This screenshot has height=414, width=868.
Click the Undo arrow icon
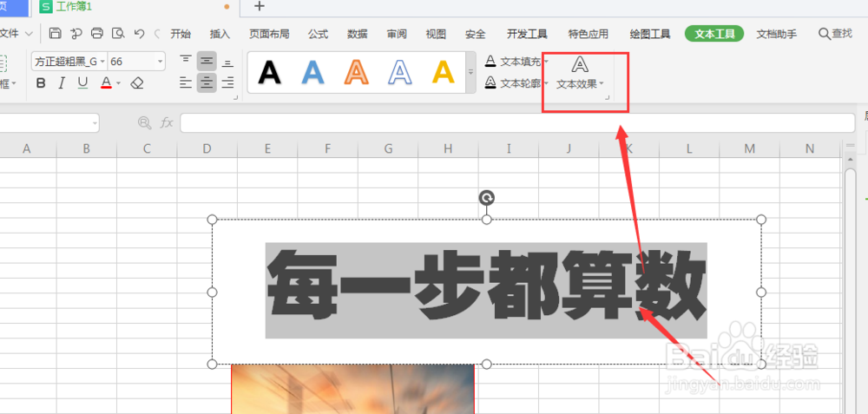pyautogui.click(x=140, y=34)
